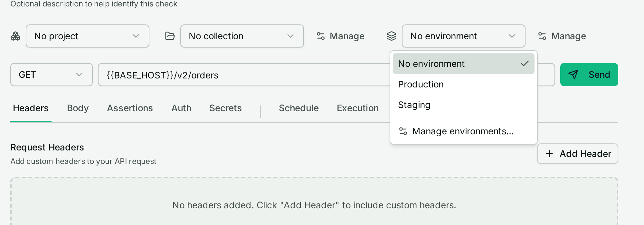Open the No collection dropdown

click(242, 36)
